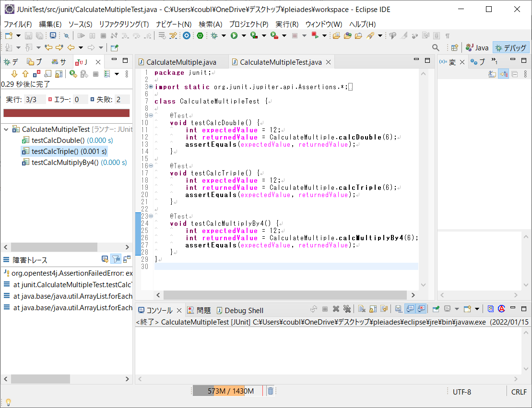This screenshot has height=408, width=532.
Task: Toggle Filter Stack Trace in failure trace
Action: 116,259
